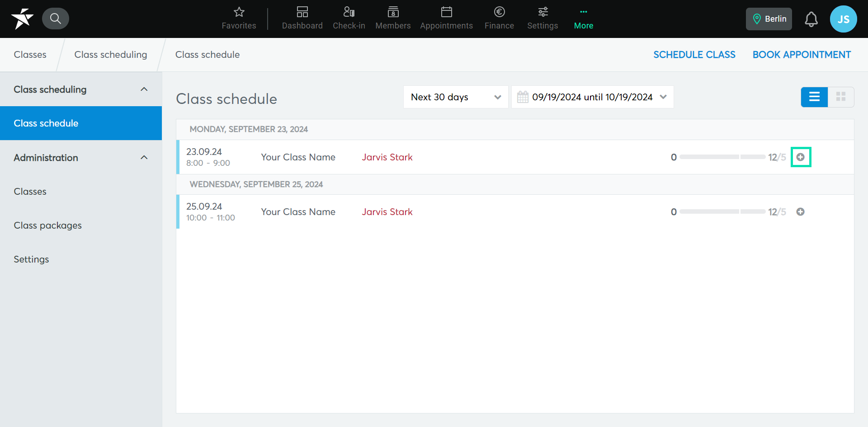868x427 pixels.
Task: Click Classes breadcrumb
Action: (x=30, y=55)
